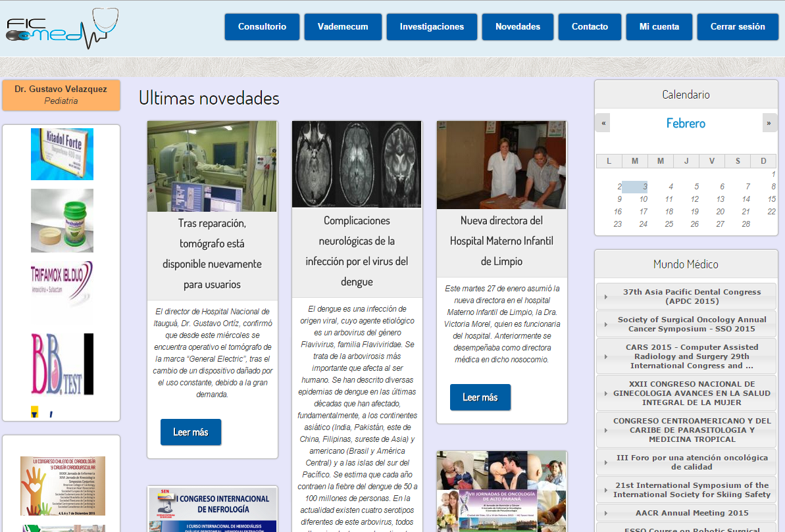Click Dr. Gustavo Velazquez profile badge
Image resolution: width=785 pixels, height=532 pixels.
61,95
